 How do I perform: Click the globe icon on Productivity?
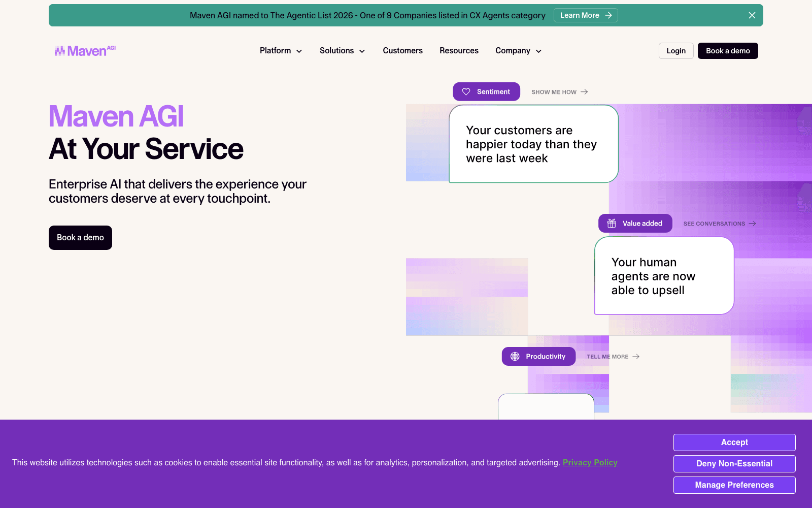(x=515, y=357)
